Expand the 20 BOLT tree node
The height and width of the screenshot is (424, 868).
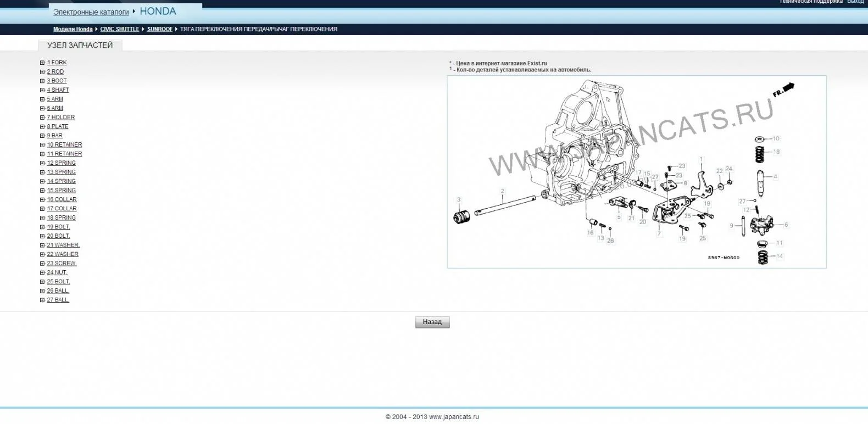tap(42, 236)
